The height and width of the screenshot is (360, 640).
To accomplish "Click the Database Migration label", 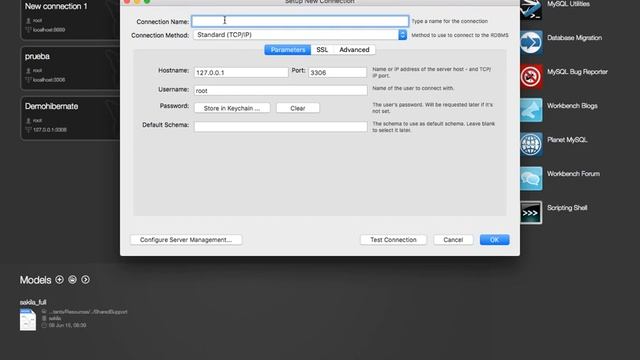I will (574, 38).
